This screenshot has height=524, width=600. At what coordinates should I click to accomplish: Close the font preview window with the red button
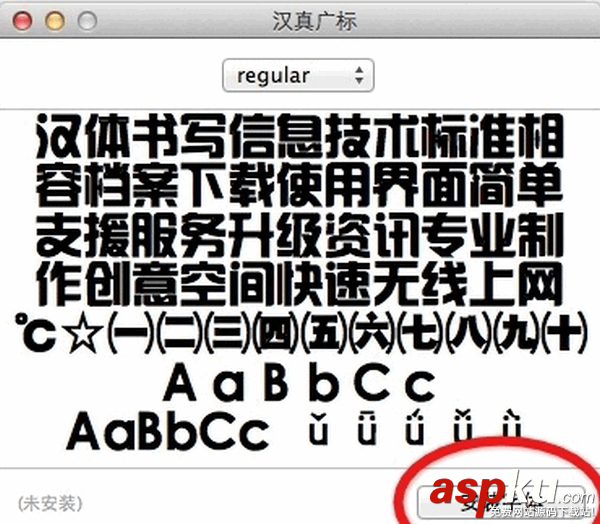coord(23,20)
